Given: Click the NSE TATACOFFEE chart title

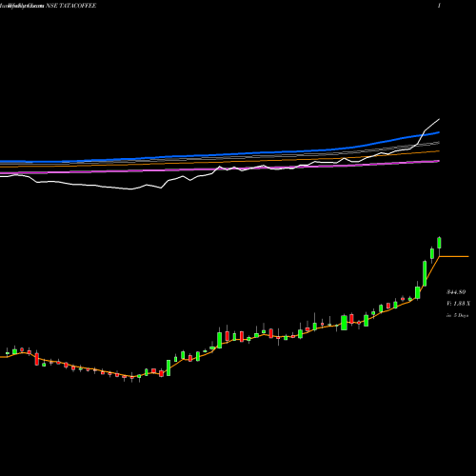Looking at the screenshot, I should pos(70,6).
